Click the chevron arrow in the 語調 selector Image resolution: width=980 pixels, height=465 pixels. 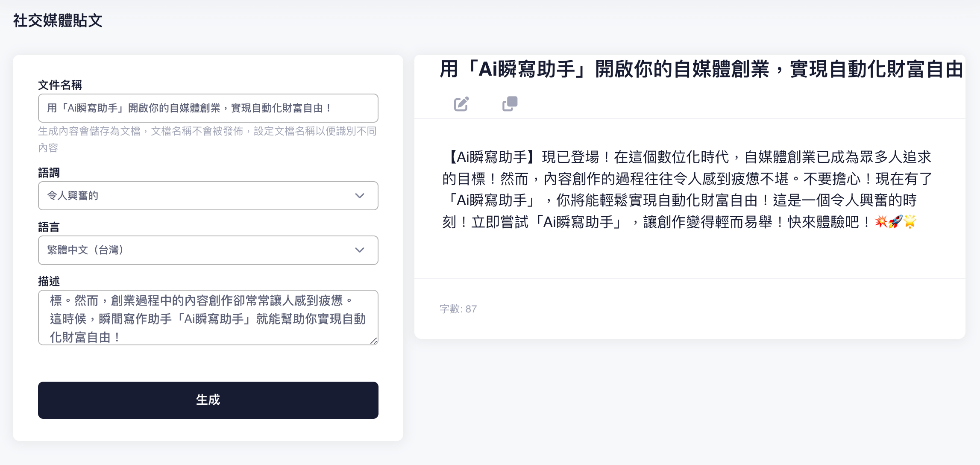pyautogui.click(x=360, y=196)
